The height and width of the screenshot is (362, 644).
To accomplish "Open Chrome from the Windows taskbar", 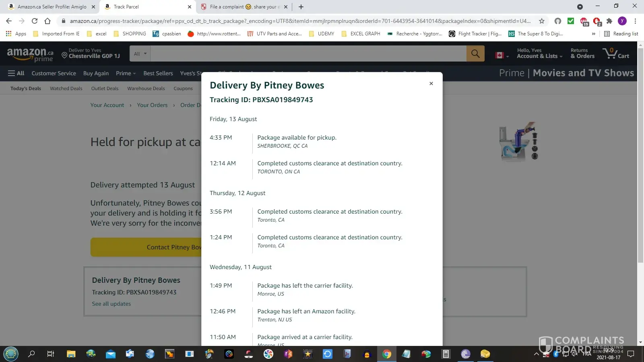I will pyautogui.click(x=387, y=354).
